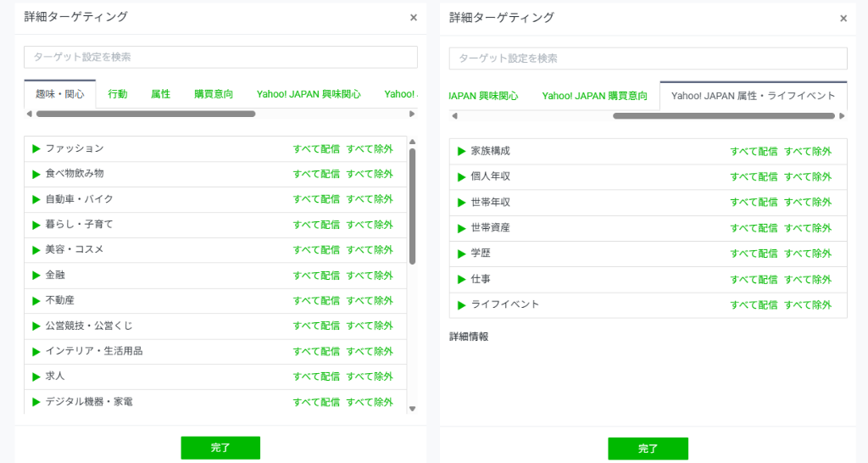The width and height of the screenshot is (868, 463).
Task: Expand the 不動産 category
Action: click(36, 301)
